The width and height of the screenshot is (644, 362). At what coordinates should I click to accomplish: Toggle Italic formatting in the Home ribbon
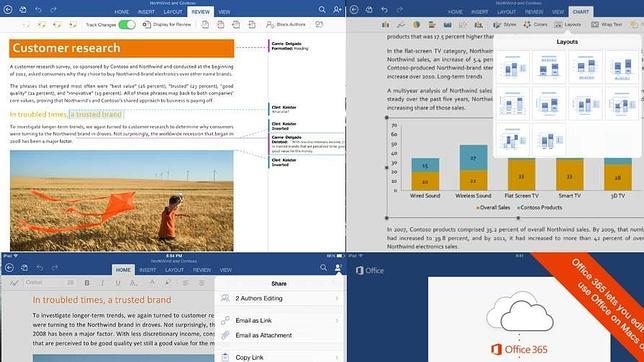pos(102,283)
